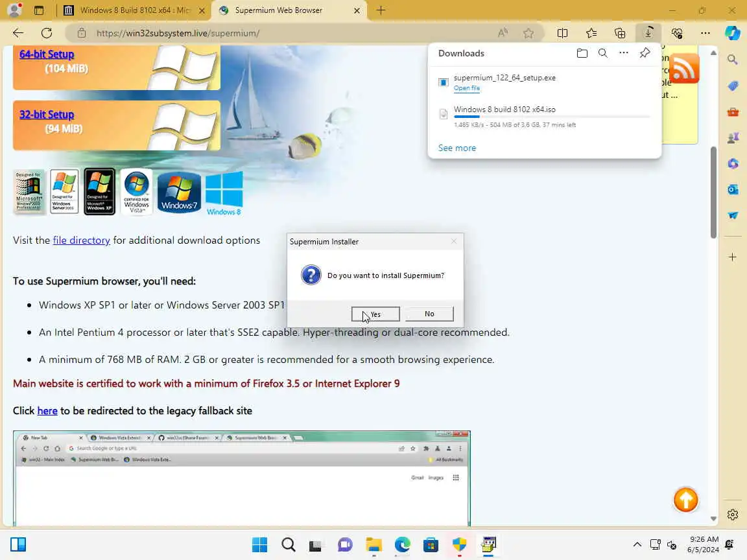Close the Supermium Installer dialog
The width and height of the screenshot is (747, 560).
[x=453, y=241]
